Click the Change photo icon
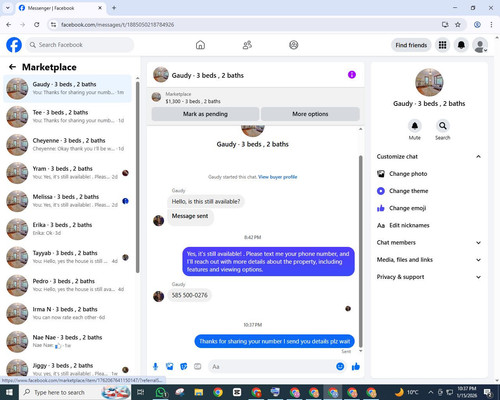Viewport: 500px width, 400px height. point(381,174)
